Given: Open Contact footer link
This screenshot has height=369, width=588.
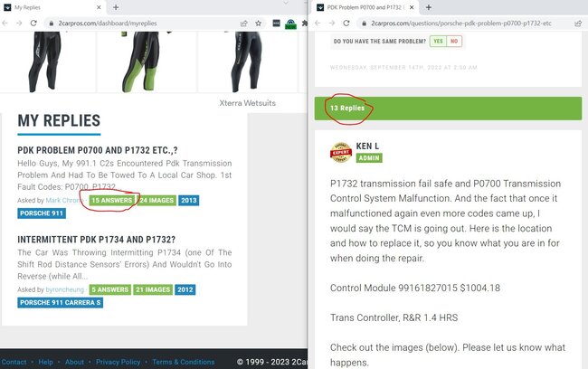Looking at the screenshot, I should tap(14, 362).
